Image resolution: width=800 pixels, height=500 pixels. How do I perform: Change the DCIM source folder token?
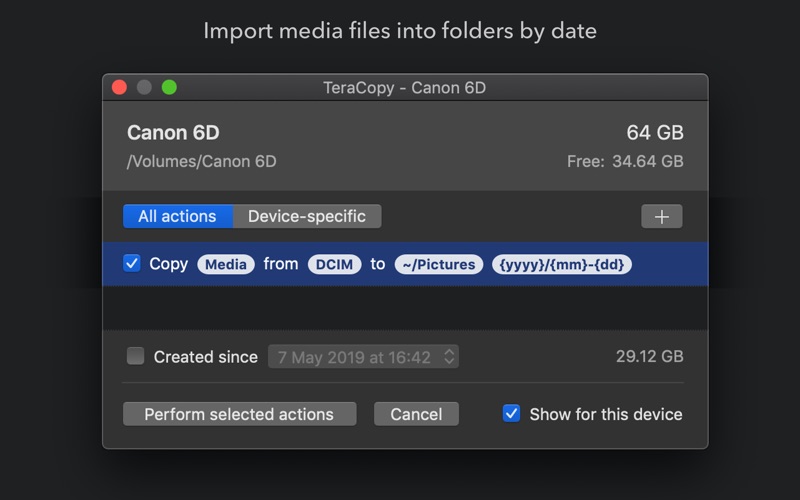pos(334,264)
